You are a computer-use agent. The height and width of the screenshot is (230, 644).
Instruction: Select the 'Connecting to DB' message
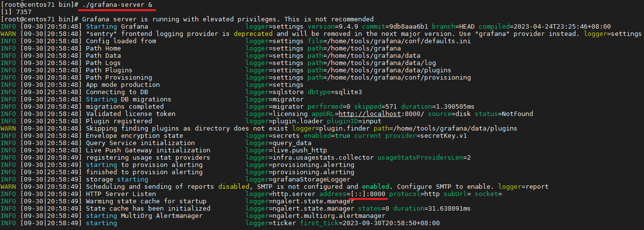click(117, 92)
